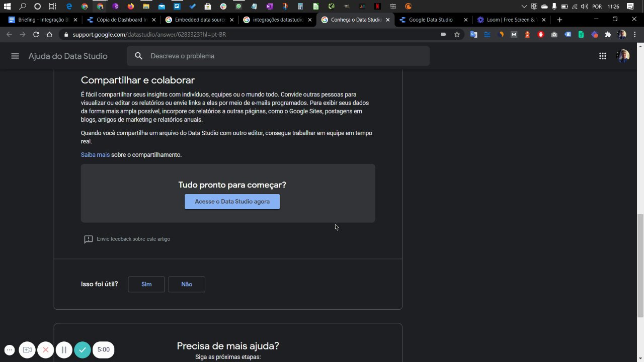
Task: Open Netflix from the taskbar
Action: coord(377,7)
